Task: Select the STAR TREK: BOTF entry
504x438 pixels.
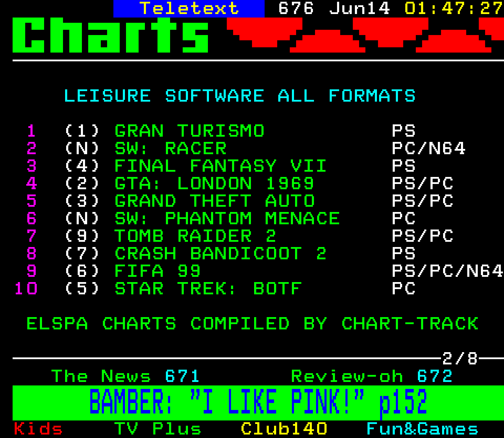Action: point(208,289)
